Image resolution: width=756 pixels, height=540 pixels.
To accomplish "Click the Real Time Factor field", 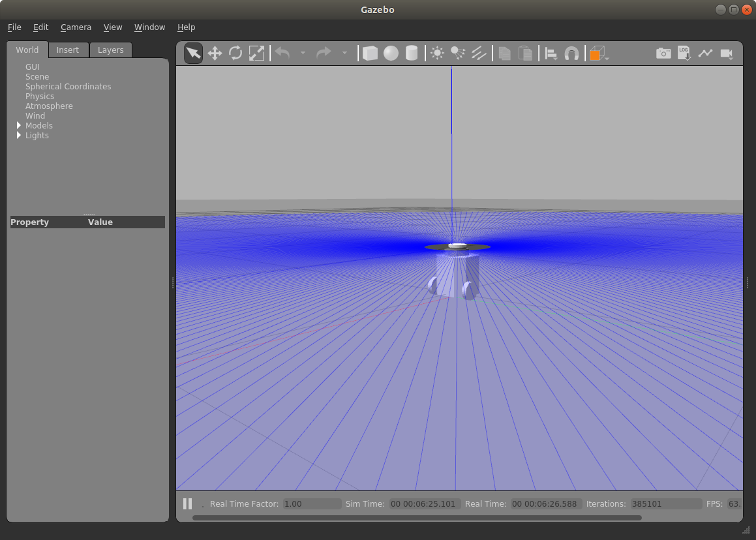I will point(312,504).
